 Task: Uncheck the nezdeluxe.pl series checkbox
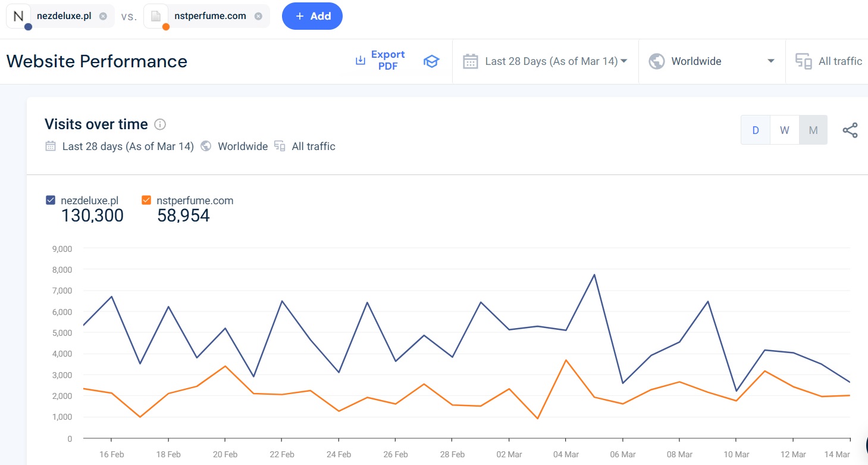(51, 201)
